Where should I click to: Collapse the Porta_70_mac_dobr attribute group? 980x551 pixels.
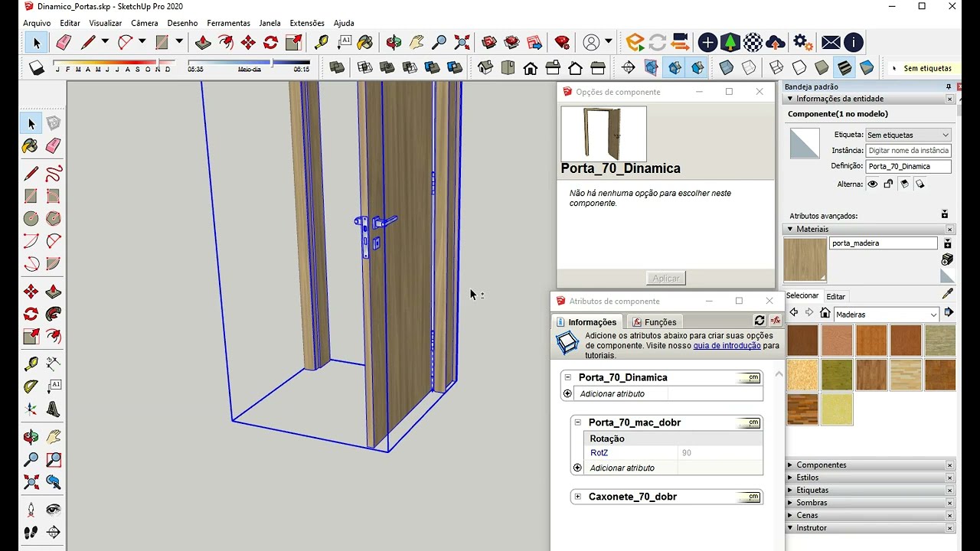[577, 422]
